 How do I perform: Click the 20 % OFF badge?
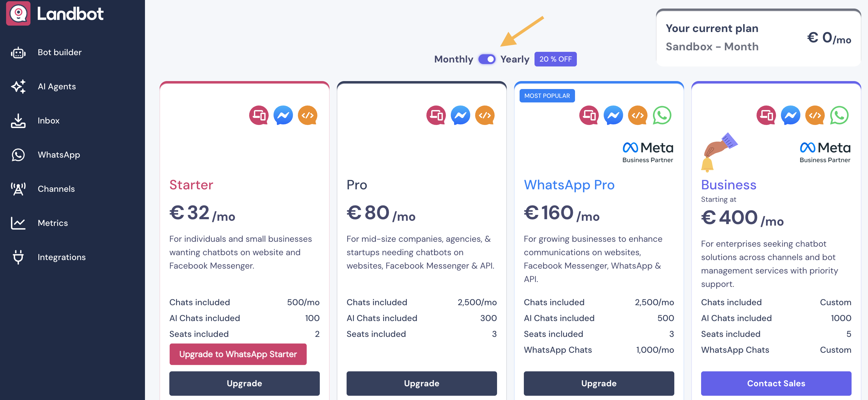pos(555,59)
